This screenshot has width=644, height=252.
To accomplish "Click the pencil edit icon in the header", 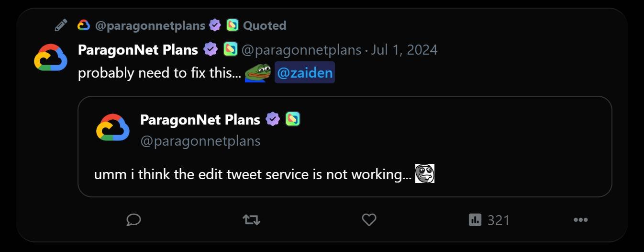I will pos(61,25).
